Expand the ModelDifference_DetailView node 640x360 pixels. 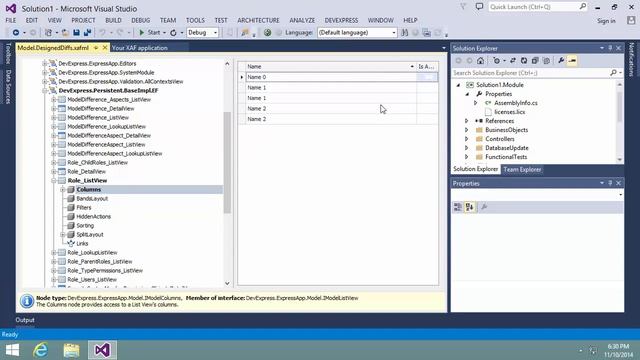(53, 109)
